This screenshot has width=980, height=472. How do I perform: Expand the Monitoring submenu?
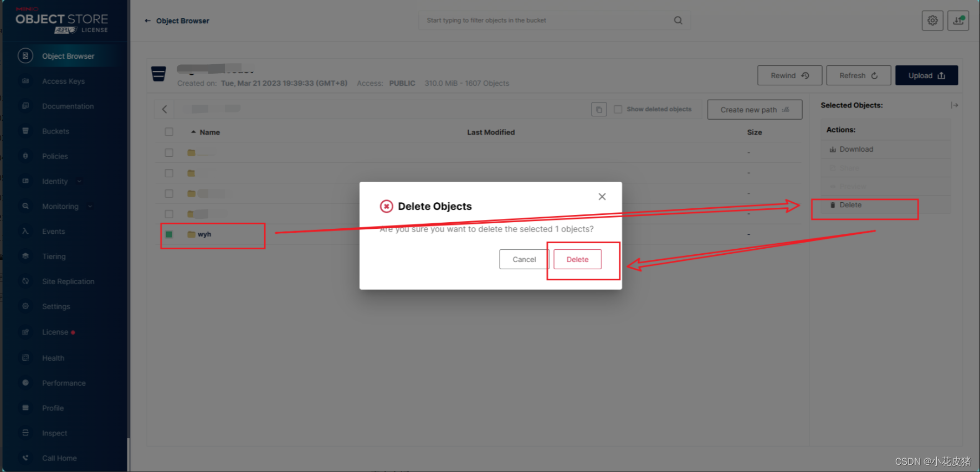point(90,206)
